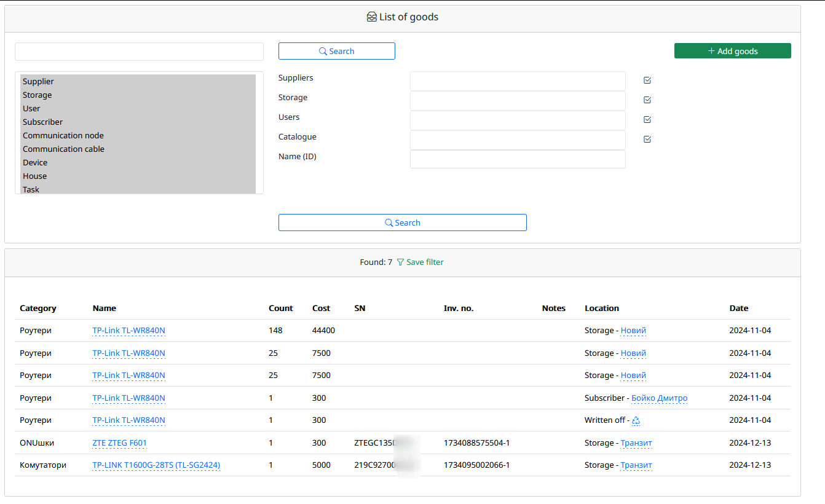Screen dimensions: 825x504
Task: Click the Found: 7 results text
Action: pyautogui.click(x=376, y=262)
